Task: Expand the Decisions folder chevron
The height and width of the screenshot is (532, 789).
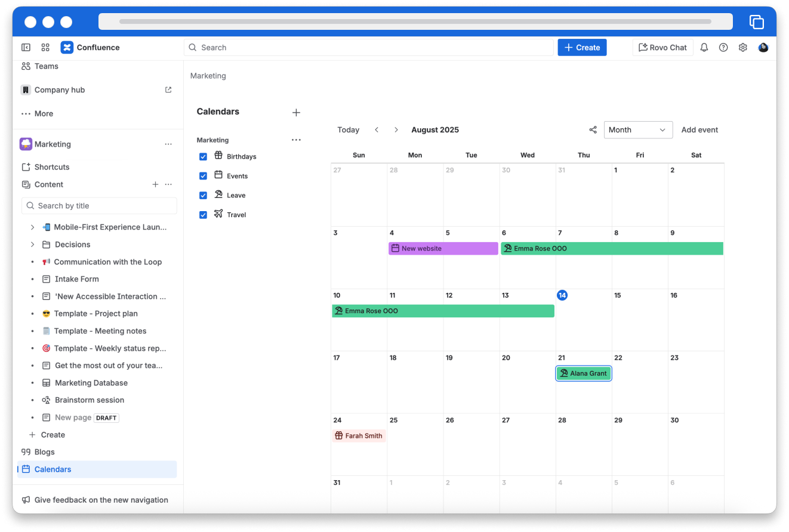Action: click(x=32, y=245)
